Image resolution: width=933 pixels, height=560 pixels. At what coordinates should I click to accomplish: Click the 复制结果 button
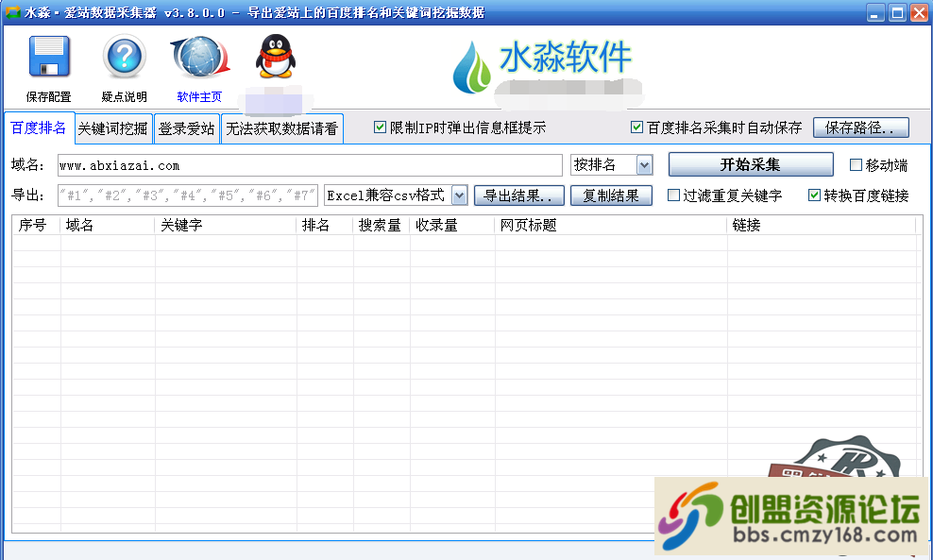tap(611, 195)
